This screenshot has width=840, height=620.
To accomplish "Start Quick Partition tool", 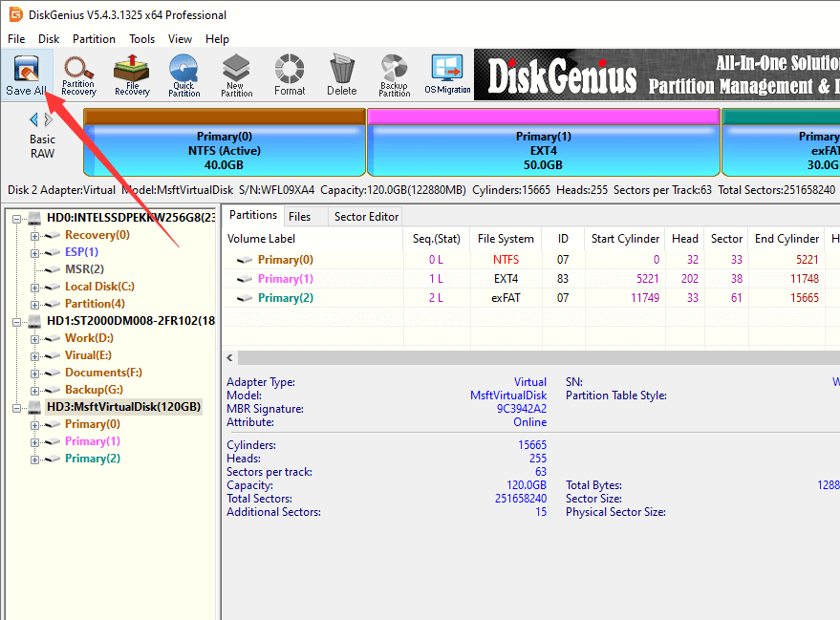I will click(183, 75).
